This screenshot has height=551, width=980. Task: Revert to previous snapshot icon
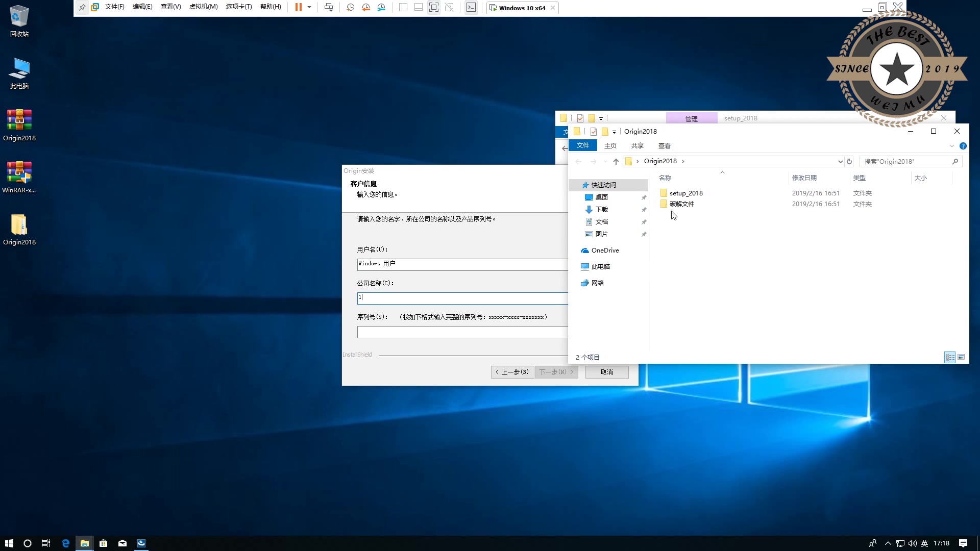(x=366, y=7)
